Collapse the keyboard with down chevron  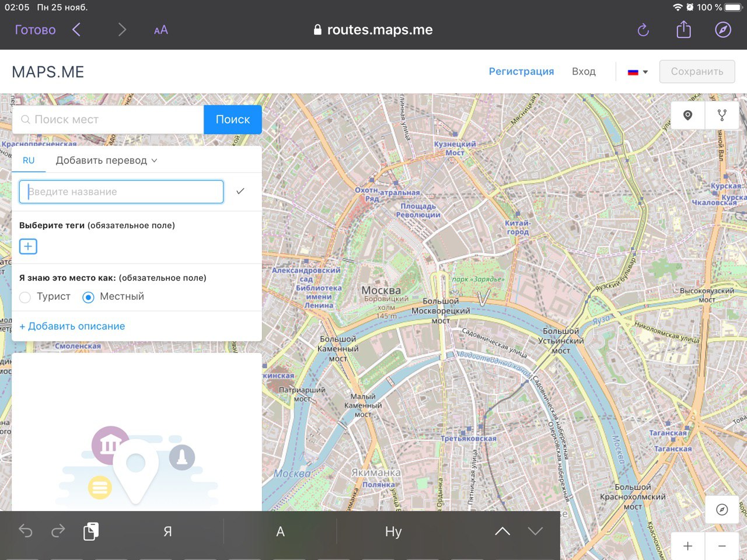(x=535, y=531)
